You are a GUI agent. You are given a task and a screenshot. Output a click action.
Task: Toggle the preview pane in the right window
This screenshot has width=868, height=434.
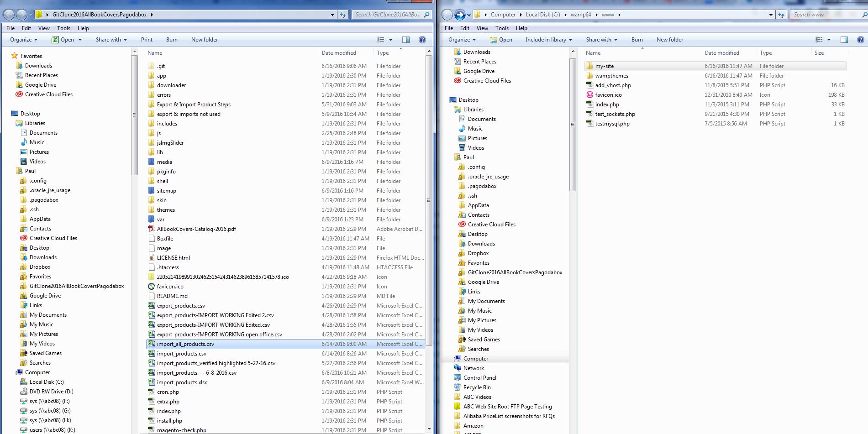(x=844, y=40)
